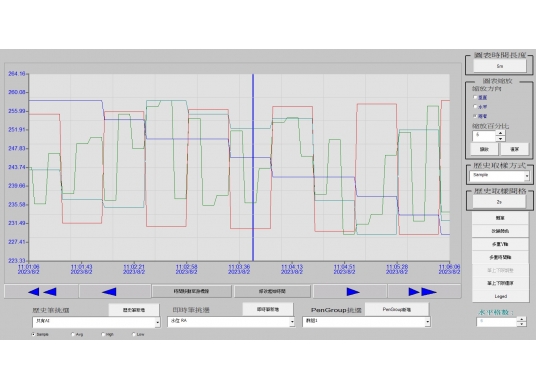Click the Leged button

coord(500,296)
